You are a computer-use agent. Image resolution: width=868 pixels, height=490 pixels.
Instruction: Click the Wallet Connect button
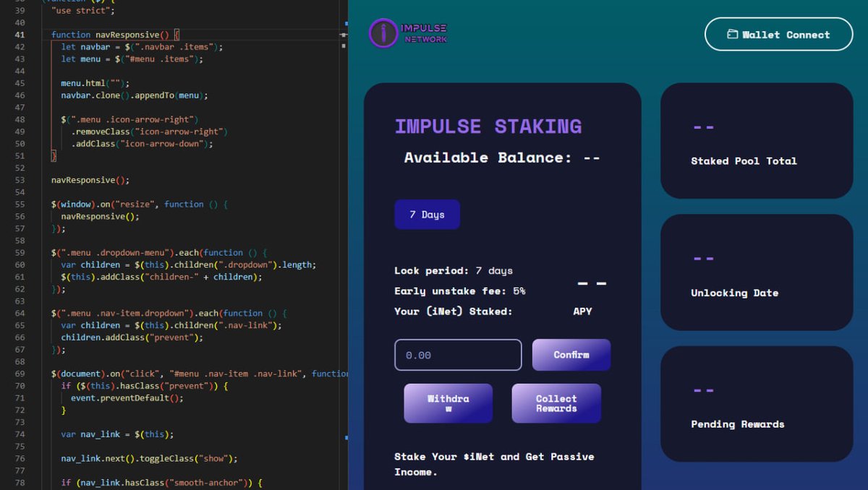(x=779, y=34)
